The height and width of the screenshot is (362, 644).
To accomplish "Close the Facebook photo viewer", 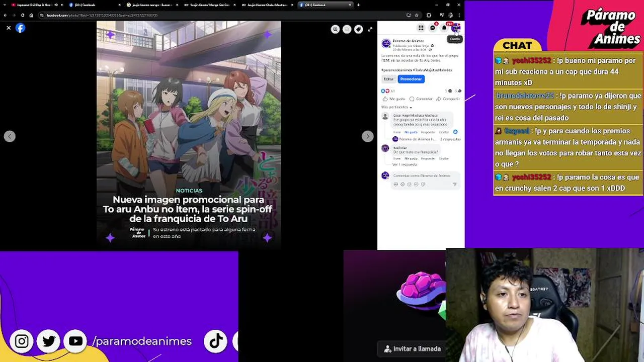I will [9, 28].
